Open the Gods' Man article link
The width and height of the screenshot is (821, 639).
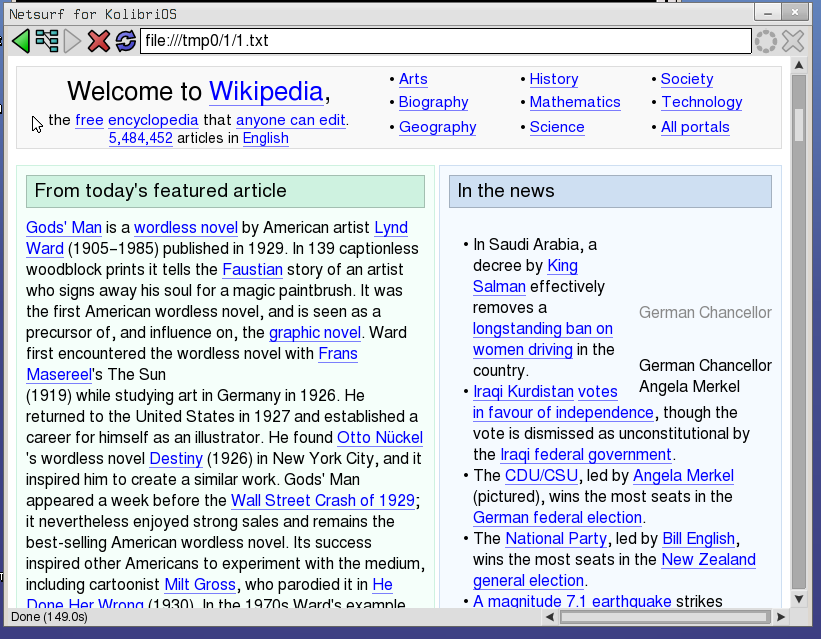coord(64,227)
